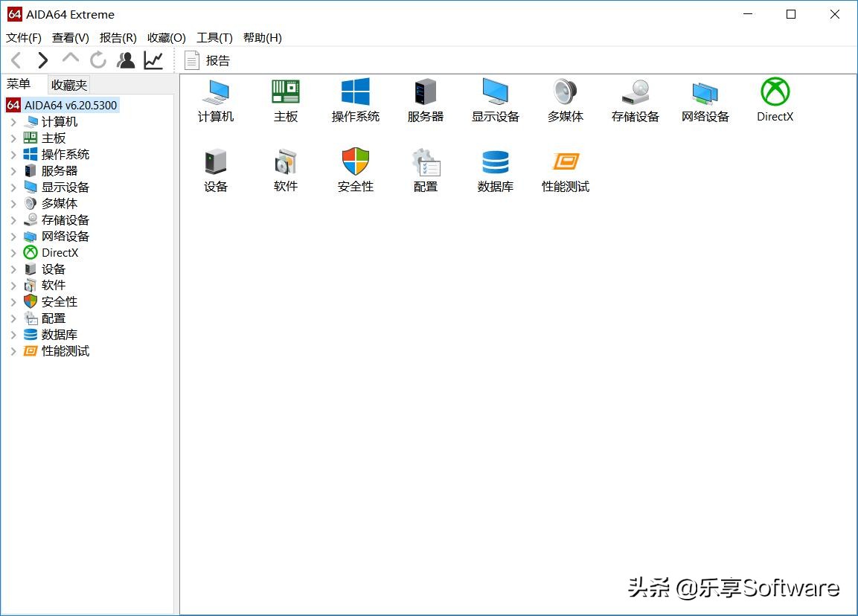Viewport: 858px width, 616px height.
Task: Expand the 网络设备 tree node
Action: (13, 236)
